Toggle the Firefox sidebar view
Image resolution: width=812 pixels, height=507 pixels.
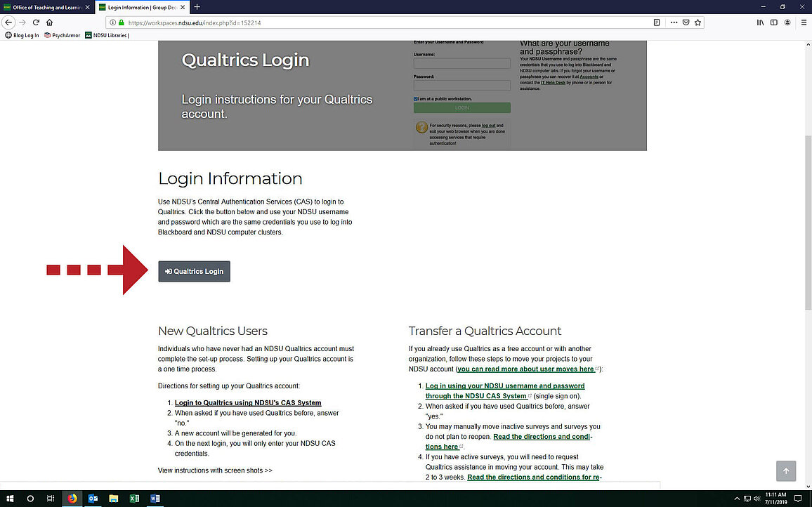pyautogui.click(x=774, y=22)
